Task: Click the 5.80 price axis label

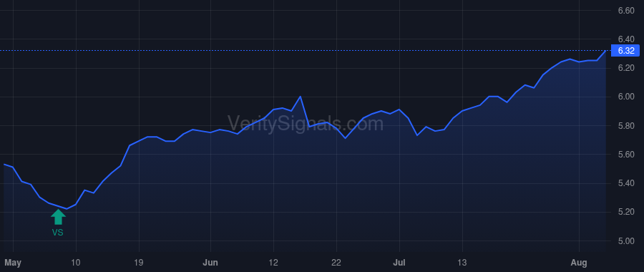Action: pyautogui.click(x=626, y=126)
